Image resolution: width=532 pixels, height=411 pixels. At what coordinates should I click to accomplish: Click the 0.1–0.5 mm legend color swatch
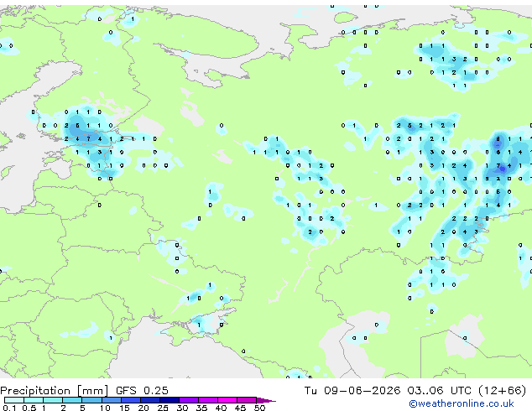coord(14,400)
